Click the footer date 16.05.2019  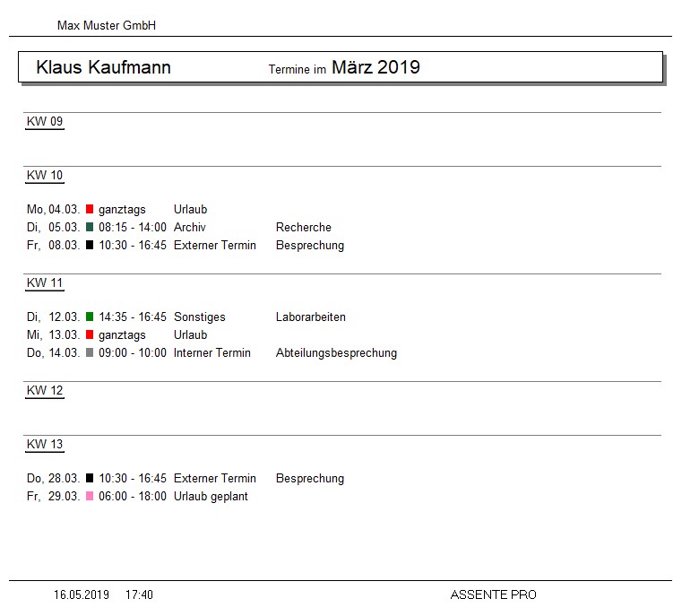coord(82,594)
